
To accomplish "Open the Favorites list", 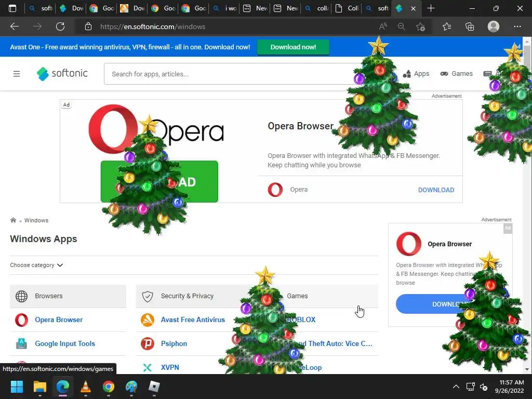I will point(447,26).
